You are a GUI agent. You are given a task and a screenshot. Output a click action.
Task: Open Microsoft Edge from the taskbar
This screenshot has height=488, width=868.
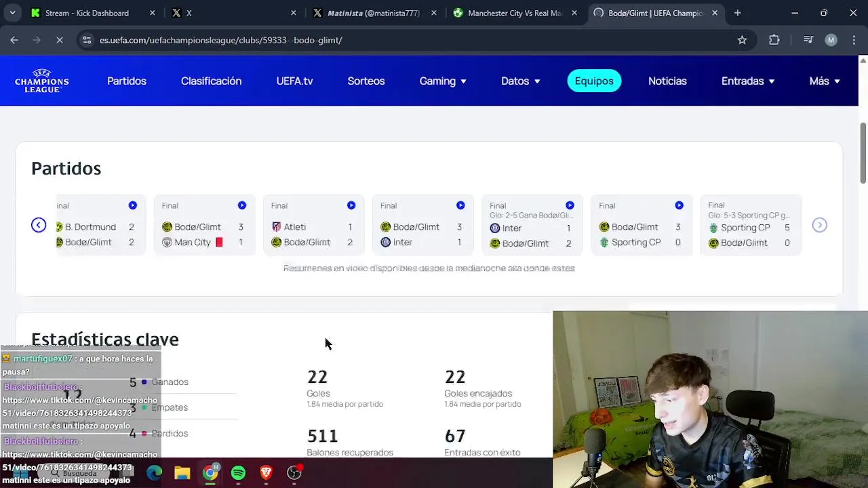click(x=155, y=472)
